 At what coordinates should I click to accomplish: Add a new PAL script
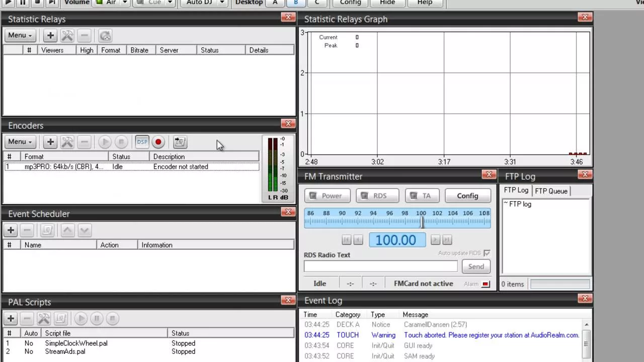(x=11, y=318)
